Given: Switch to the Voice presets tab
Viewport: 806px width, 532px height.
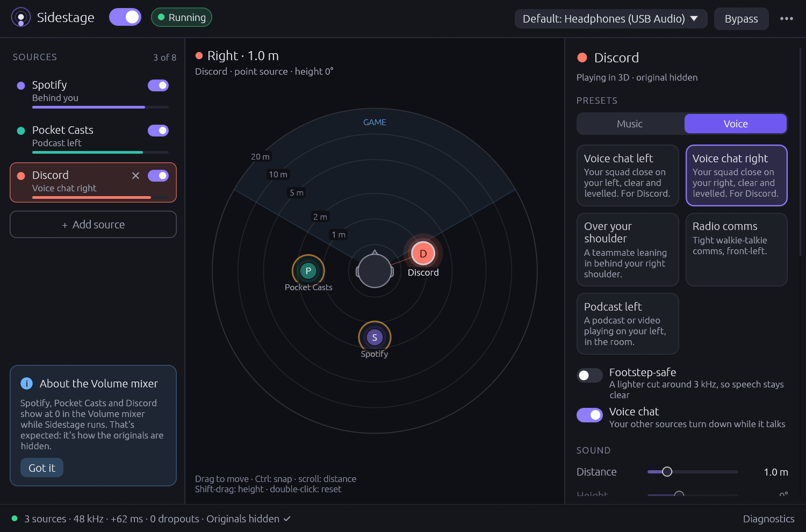Looking at the screenshot, I should tap(736, 124).
